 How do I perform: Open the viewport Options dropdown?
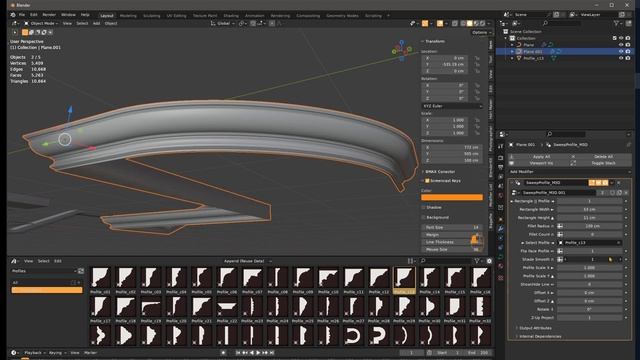(481, 33)
